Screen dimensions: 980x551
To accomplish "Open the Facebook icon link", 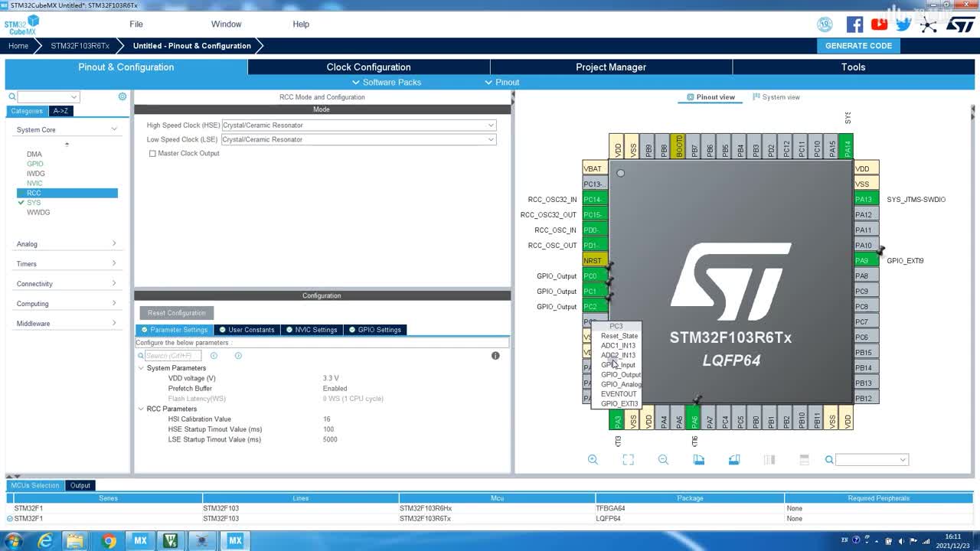I will [x=854, y=24].
